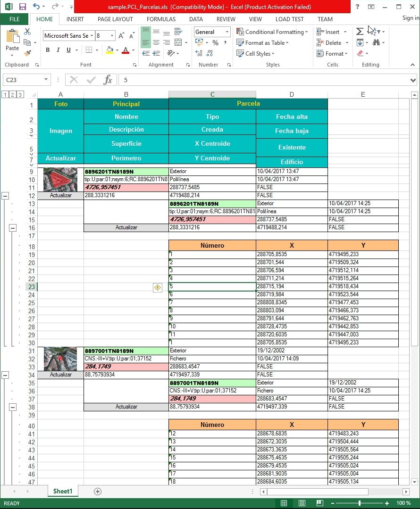The width and height of the screenshot is (420, 509).
Task: Click the Actualizar button in row 34
Action: click(x=61, y=375)
